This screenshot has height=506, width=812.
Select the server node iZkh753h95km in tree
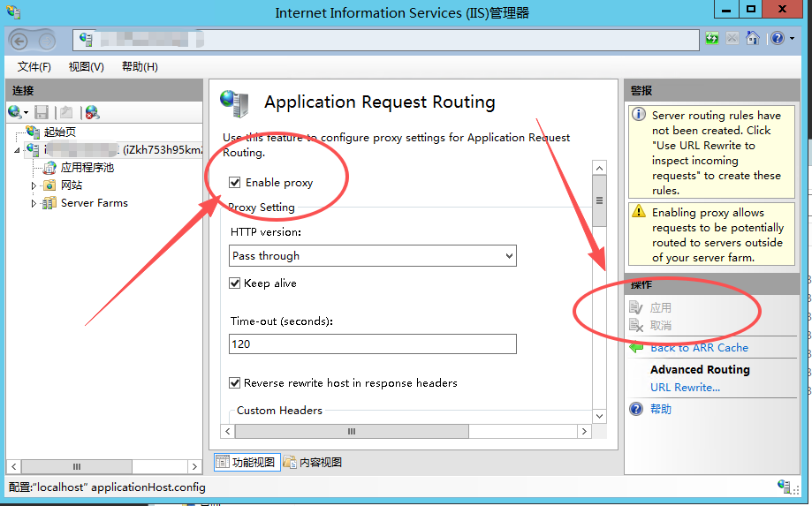coord(123,150)
